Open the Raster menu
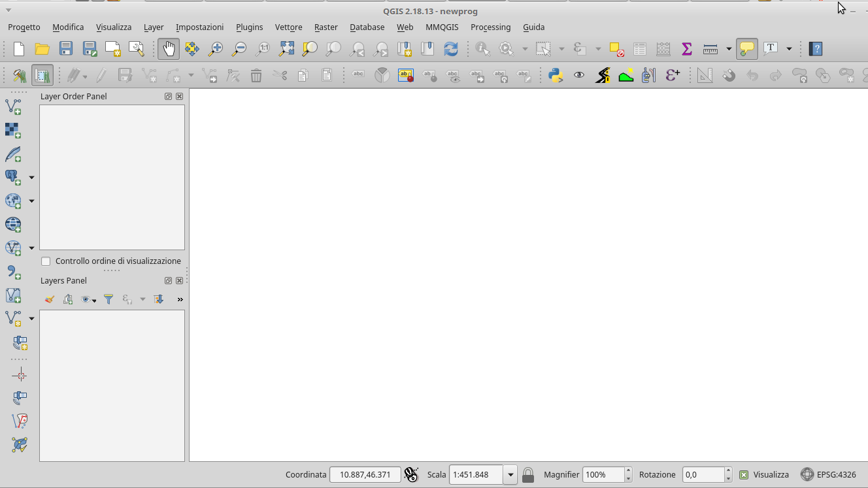 click(x=326, y=27)
